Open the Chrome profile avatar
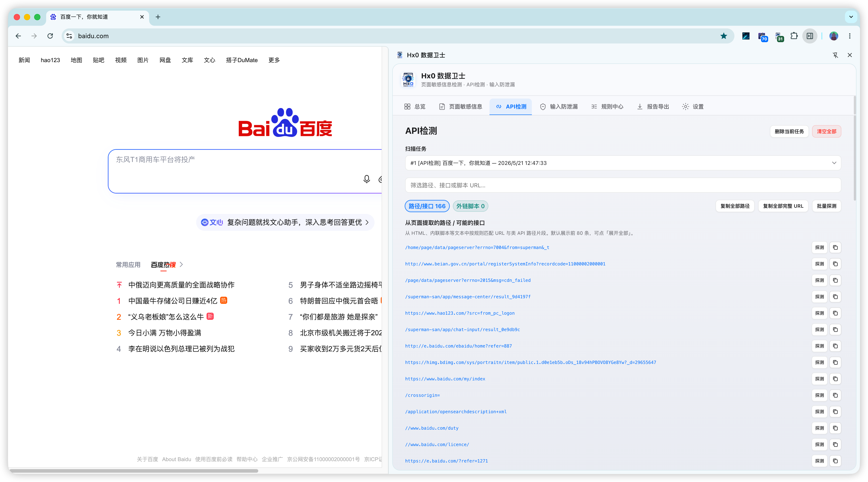Viewport: 868px width, 482px height. coord(834,36)
